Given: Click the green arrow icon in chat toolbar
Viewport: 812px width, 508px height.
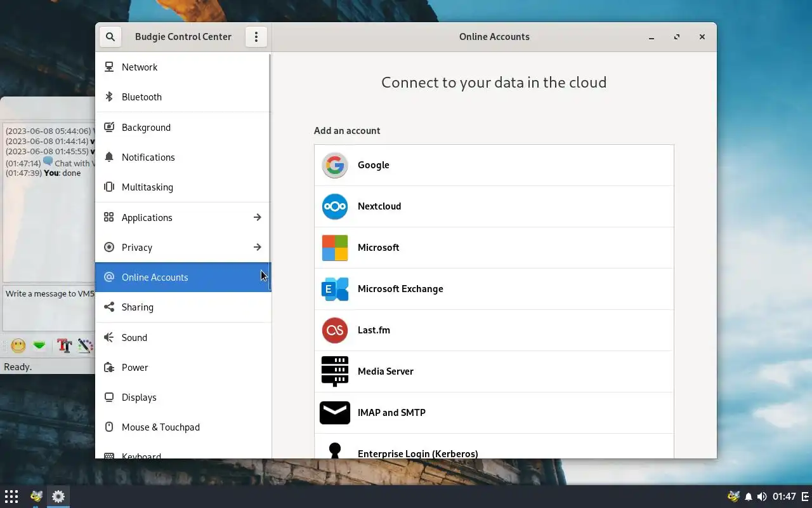Looking at the screenshot, I should [x=39, y=345].
